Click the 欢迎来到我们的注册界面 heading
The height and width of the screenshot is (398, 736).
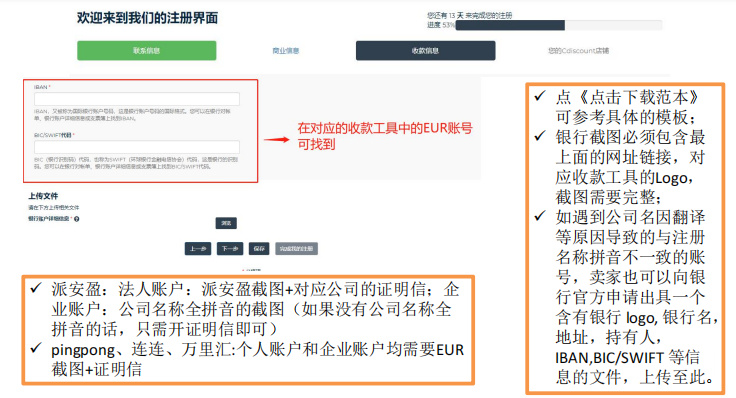147,18
